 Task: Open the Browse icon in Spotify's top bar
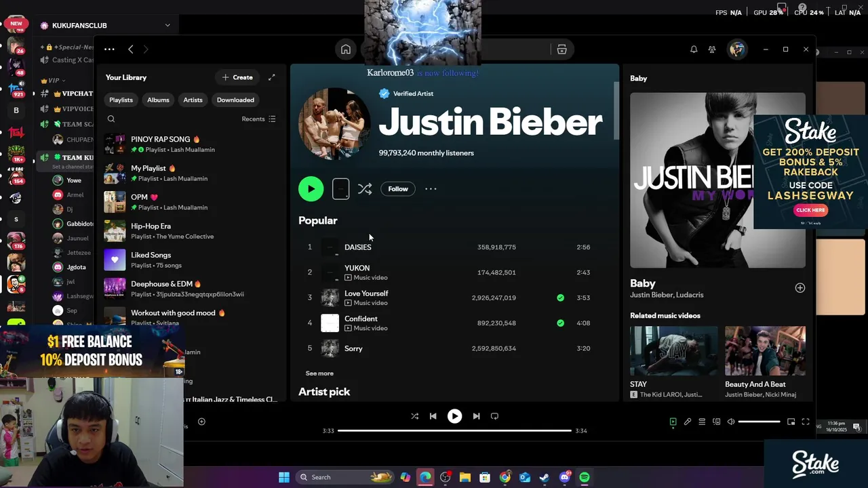point(561,49)
